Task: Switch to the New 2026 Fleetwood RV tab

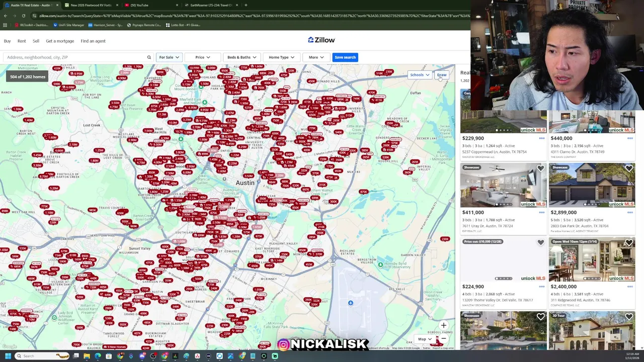Action: [x=92, y=5]
